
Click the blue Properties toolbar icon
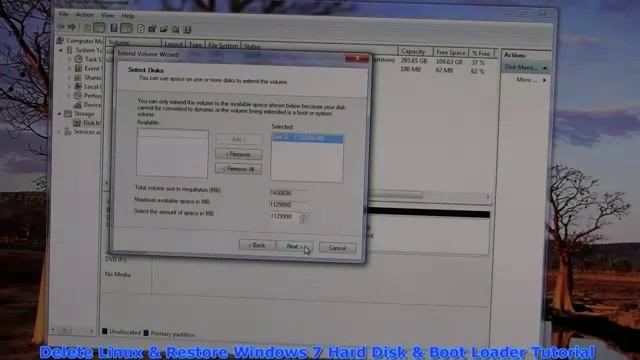(114, 28)
